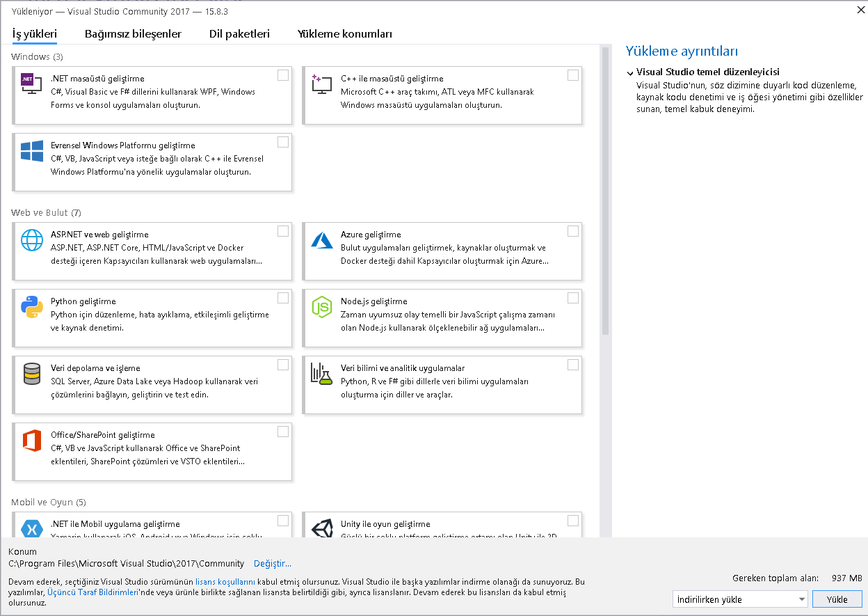The image size is (868, 616).
Task: Click the Node.js hexagon icon
Action: [322, 307]
